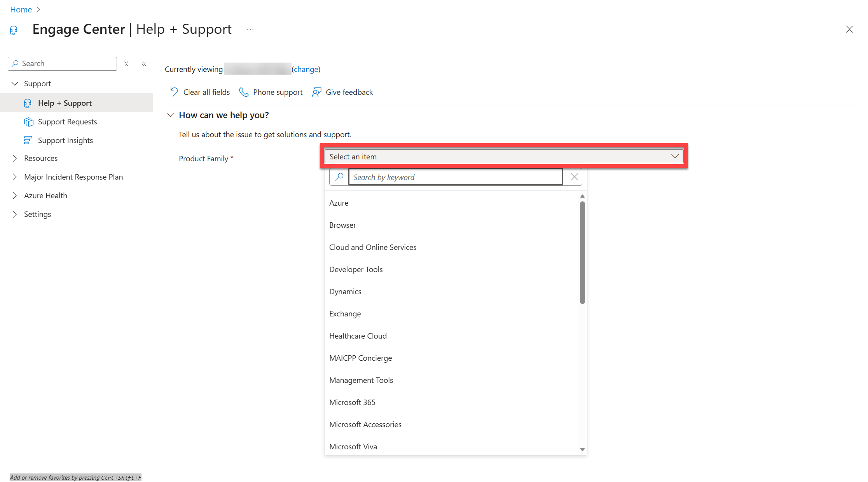This screenshot has height=482, width=868.
Task: Collapse the How can we help you section
Action: pyautogui.click(x=170, y=115)
